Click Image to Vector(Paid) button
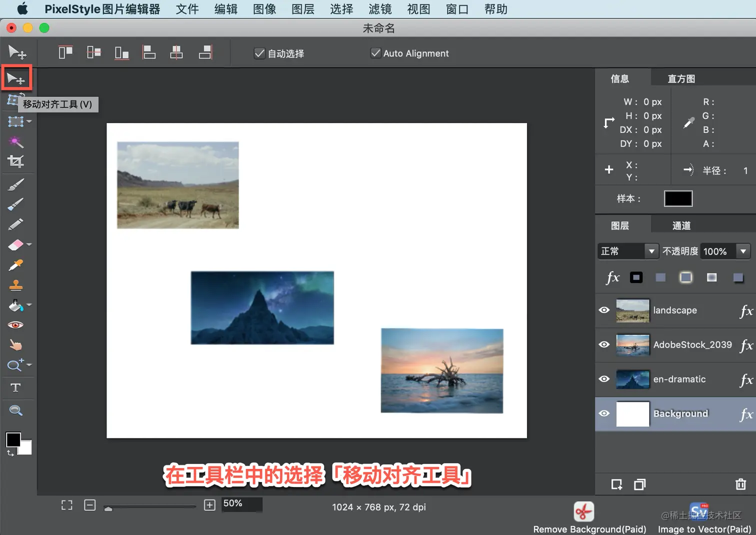Image resolution: width=756 pixels, height=535 pixels. (x=704, y=517)
